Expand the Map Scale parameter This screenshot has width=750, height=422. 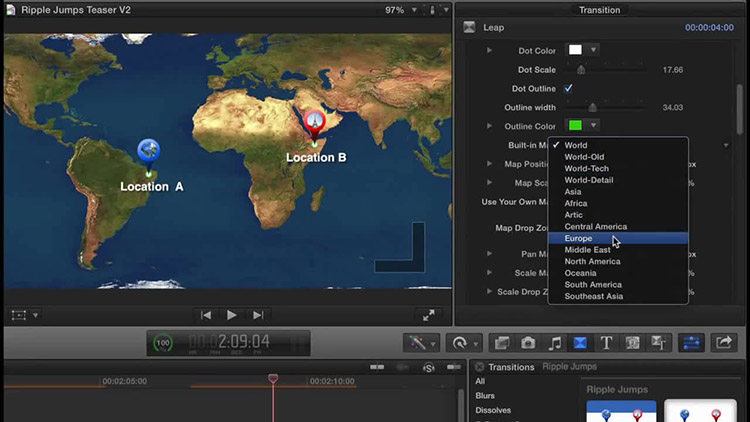click(489, 182)
